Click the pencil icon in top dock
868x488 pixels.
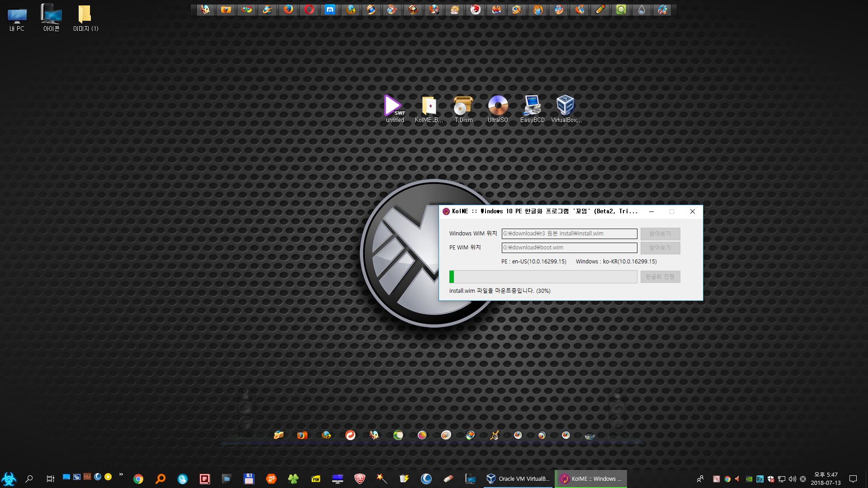point(600,9)
